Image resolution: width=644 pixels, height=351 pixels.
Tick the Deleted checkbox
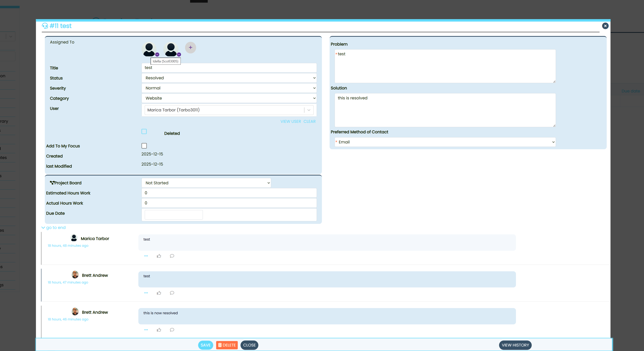click(x=144, y=131)
